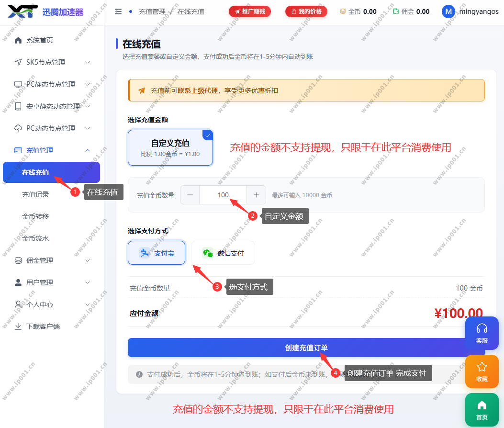The height and width of the screenshot is (428, 504).
Task: Click the 金币 balance coin icon
Action: (343, 11)
